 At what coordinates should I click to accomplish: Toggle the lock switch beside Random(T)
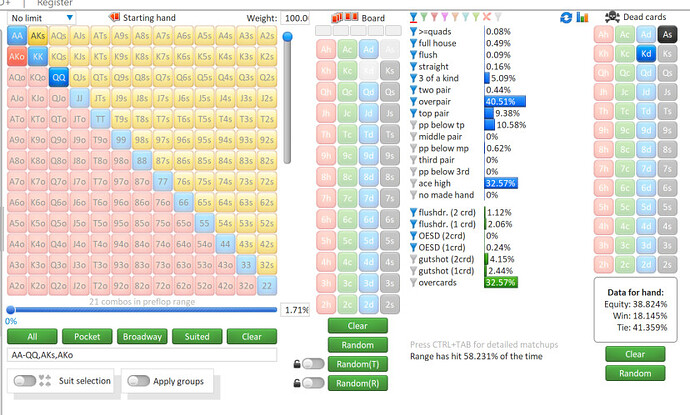[x=313, y=364]
